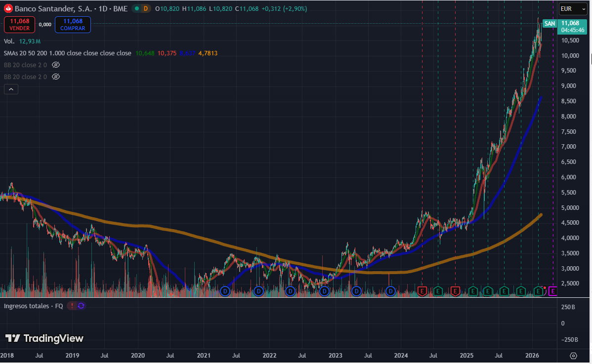This screenshot has width=592, height=364.
Task: Click the purple refresh icon beside Ingresos totales
Action: [x=82, y=306]
